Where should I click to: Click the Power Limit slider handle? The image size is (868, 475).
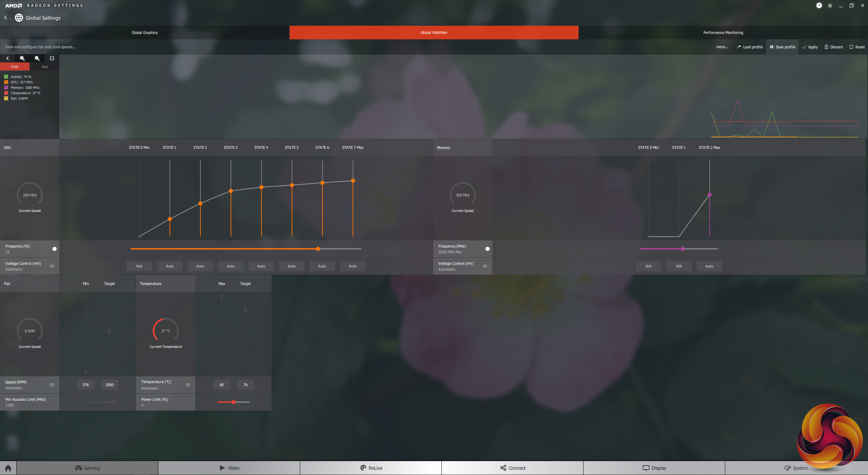234,402
